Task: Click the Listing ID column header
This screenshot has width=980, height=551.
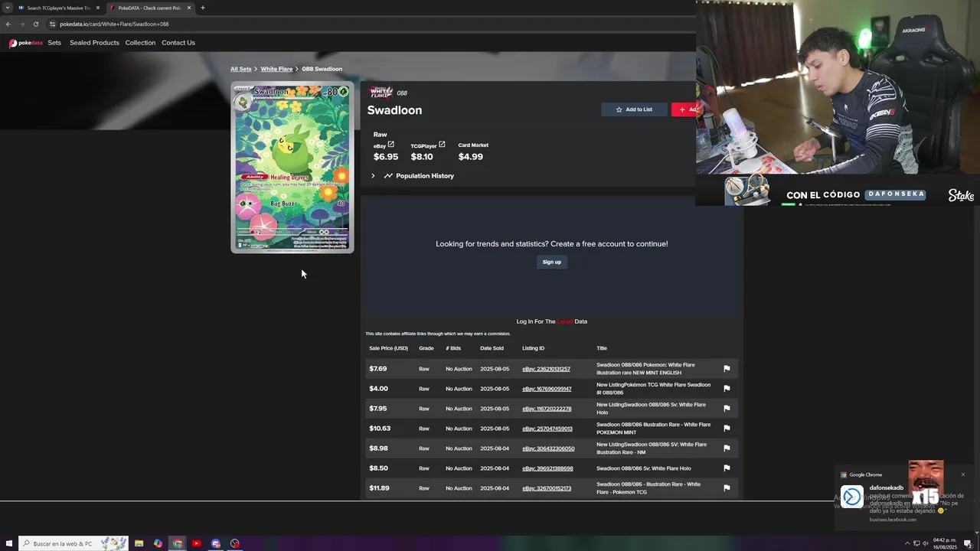Action: pyautogui.click(x=533, y=348)
